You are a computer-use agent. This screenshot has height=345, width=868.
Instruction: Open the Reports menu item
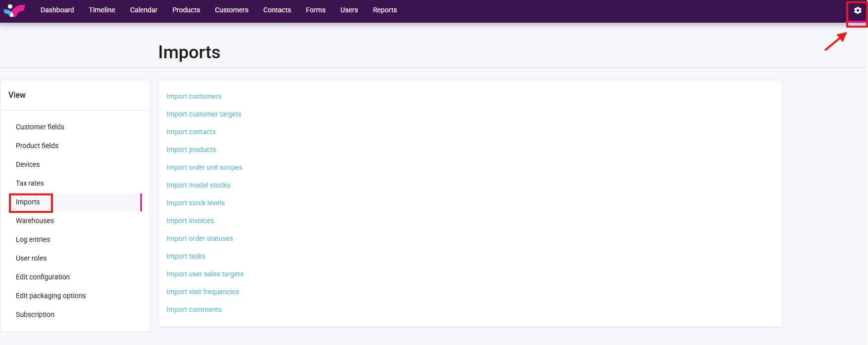[x=385, y=10]
